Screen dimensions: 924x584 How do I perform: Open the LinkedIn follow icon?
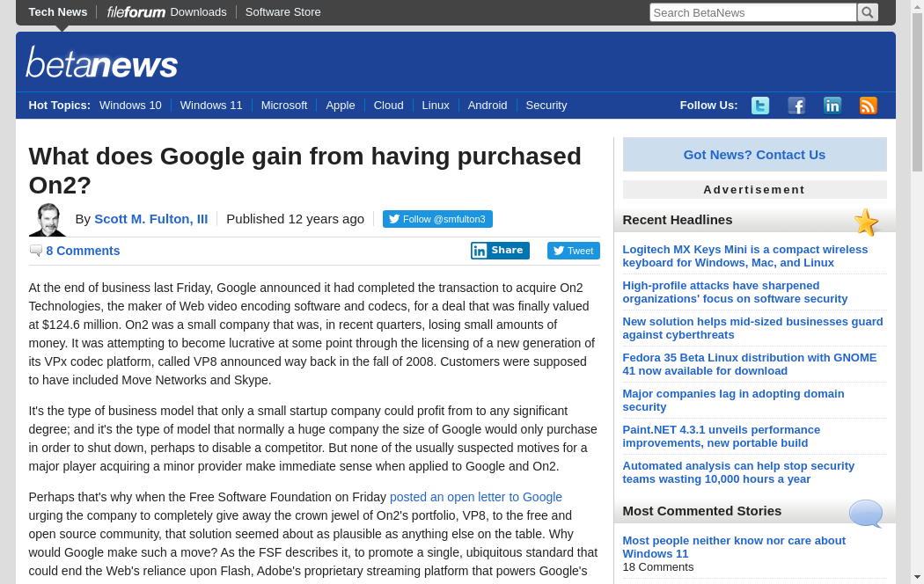[x=832, y=106]
